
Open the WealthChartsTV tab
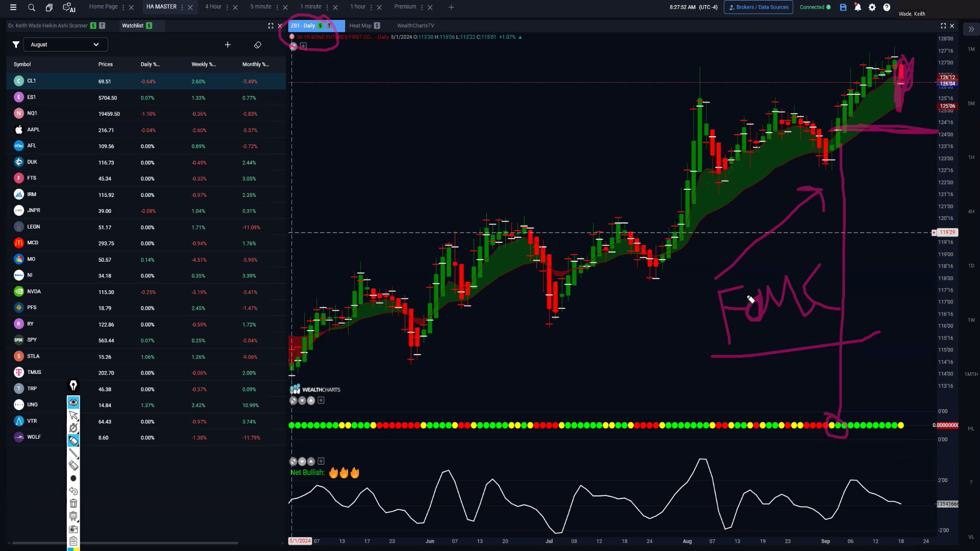pos(415,26)
